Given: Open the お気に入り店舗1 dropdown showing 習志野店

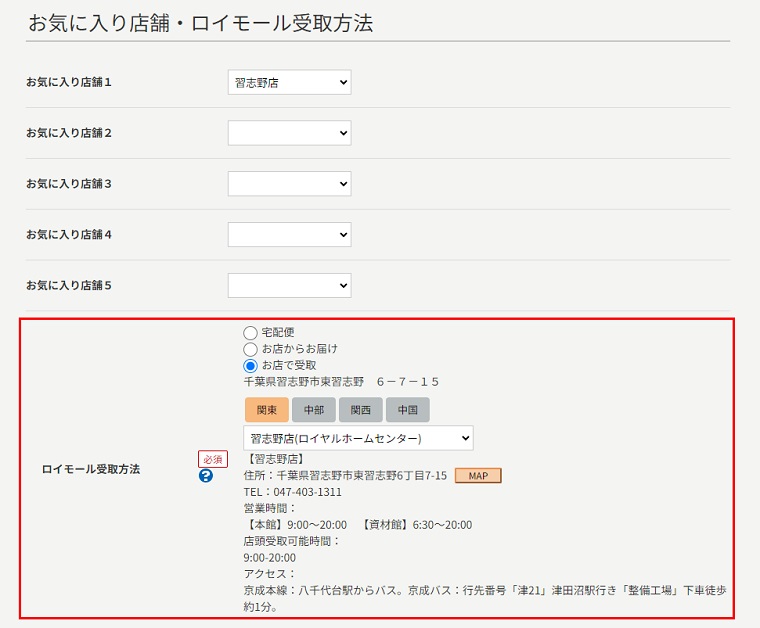Looking at the screenshot, I should tap(289, 83).
